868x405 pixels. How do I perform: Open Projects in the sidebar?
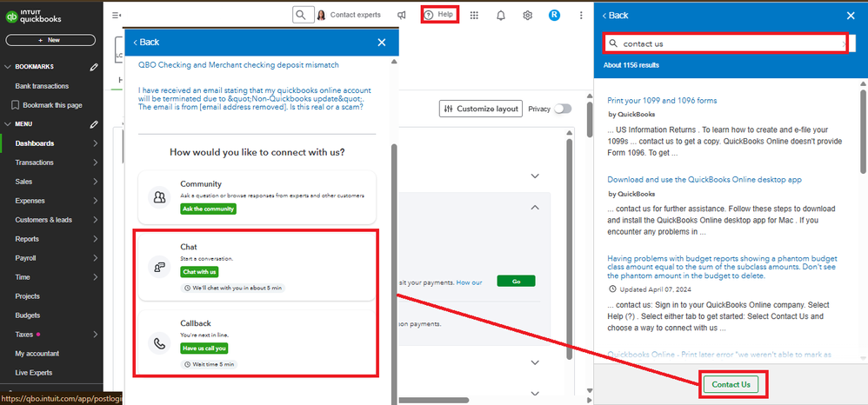tap(28, 296)
